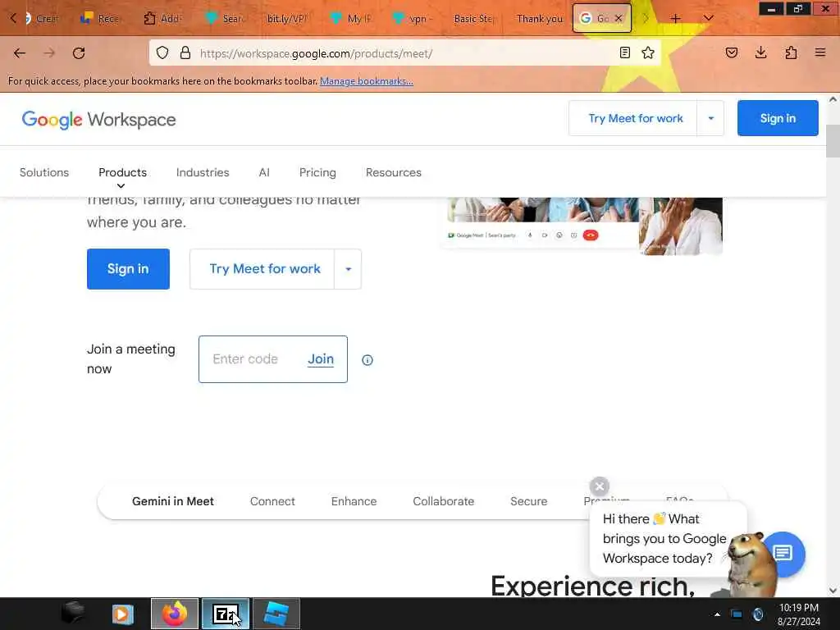Select the Secure section tab
Viewport: 840px width, 630px height.
pyautogui.click(x=529, y=501)
